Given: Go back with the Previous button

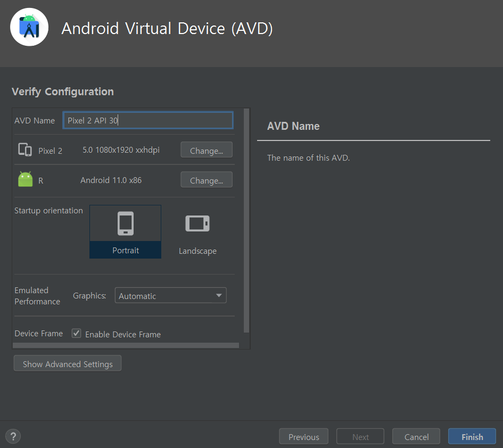Looking at the screenshot, I should (x=304, y=437).
